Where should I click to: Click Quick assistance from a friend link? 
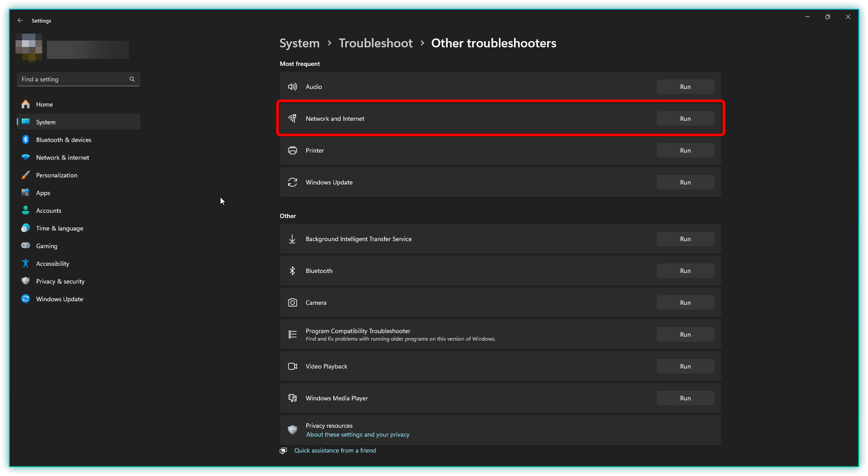335,450
